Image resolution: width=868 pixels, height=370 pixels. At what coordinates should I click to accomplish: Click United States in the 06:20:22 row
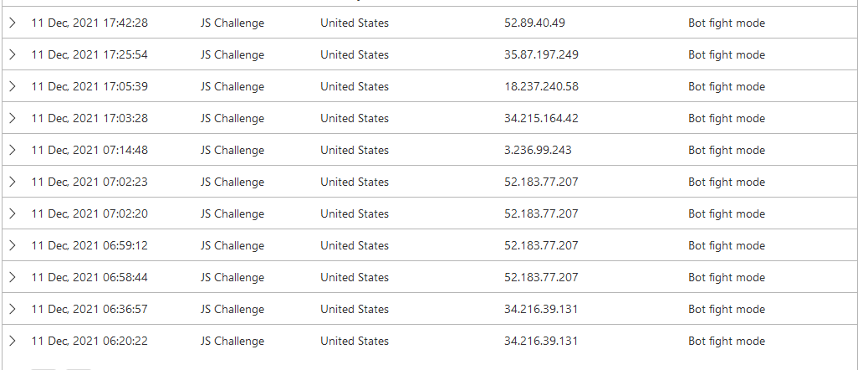(x=354, y=342)
